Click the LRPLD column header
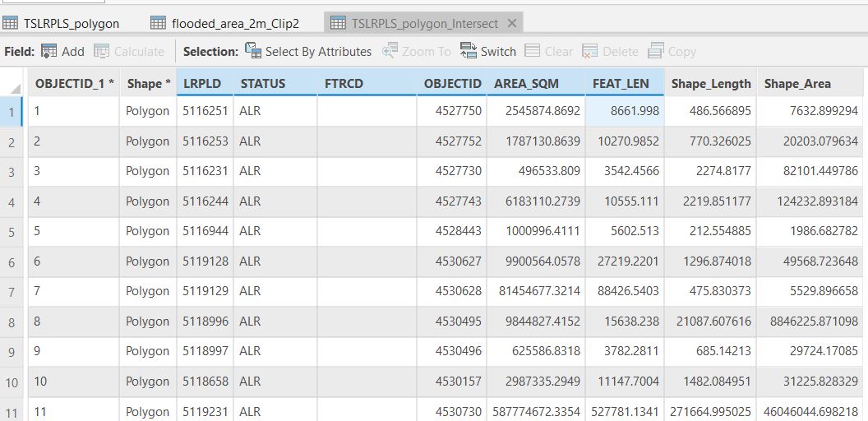This screenshot has width=868, height=421. [201, 83]
